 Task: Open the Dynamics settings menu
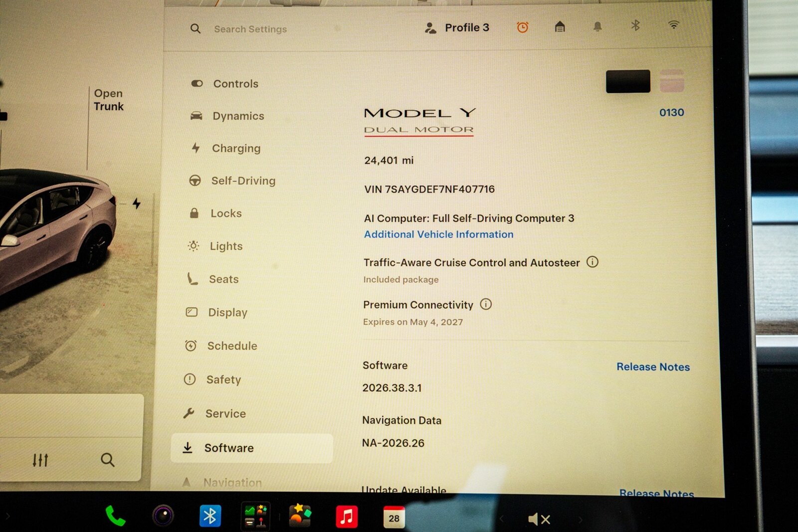[227, 116]
